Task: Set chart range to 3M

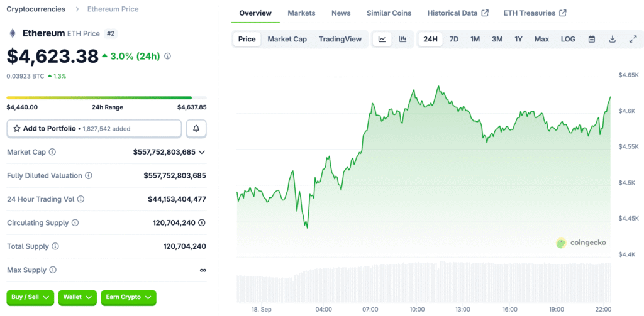Action: tap(497, 40)
